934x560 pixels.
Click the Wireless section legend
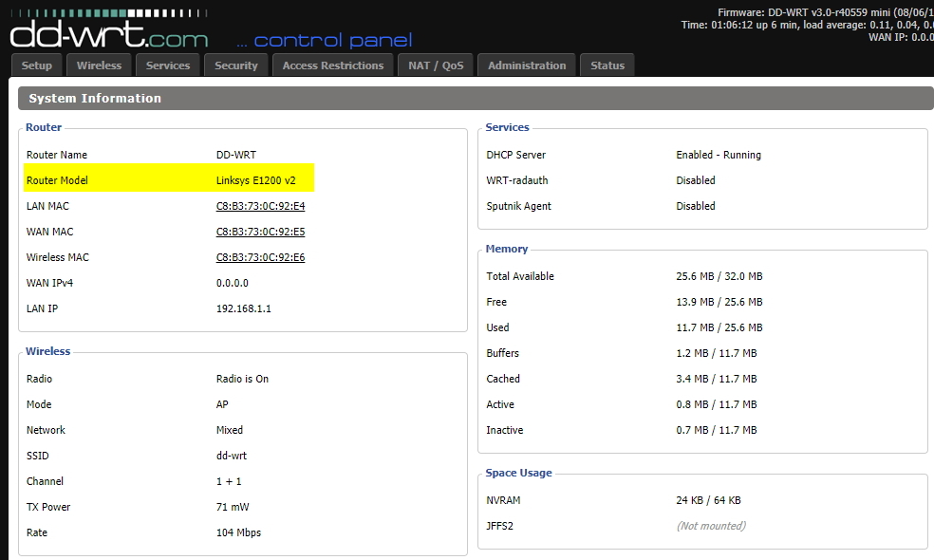[x=47, y=351]
